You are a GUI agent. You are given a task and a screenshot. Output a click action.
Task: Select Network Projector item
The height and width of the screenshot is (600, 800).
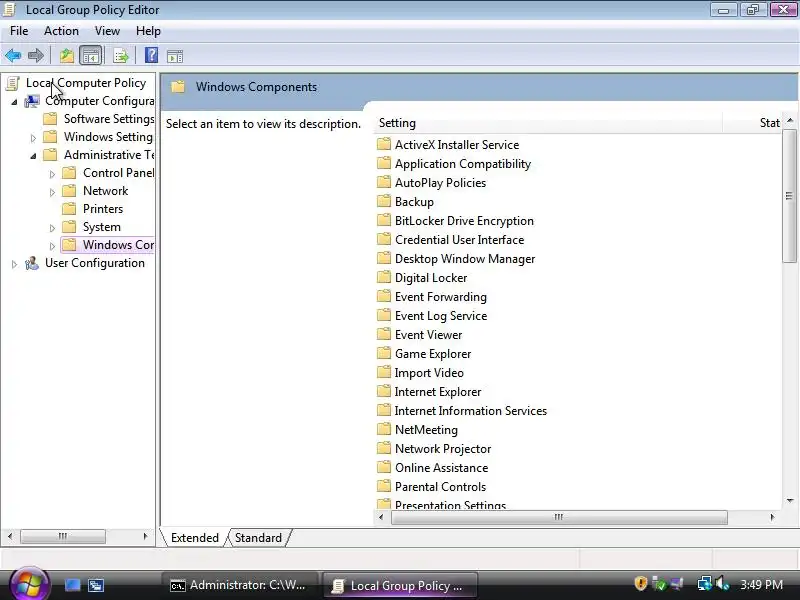[x=443, y=449]
